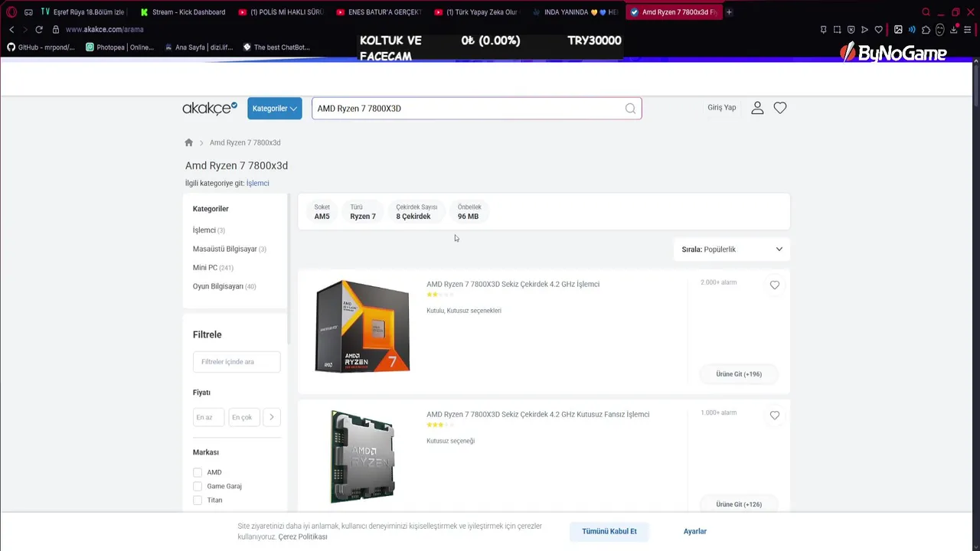Open the snapshot capture icon
Image resolution: width=980 pixels, height=551 pixels.
(837, 29)
